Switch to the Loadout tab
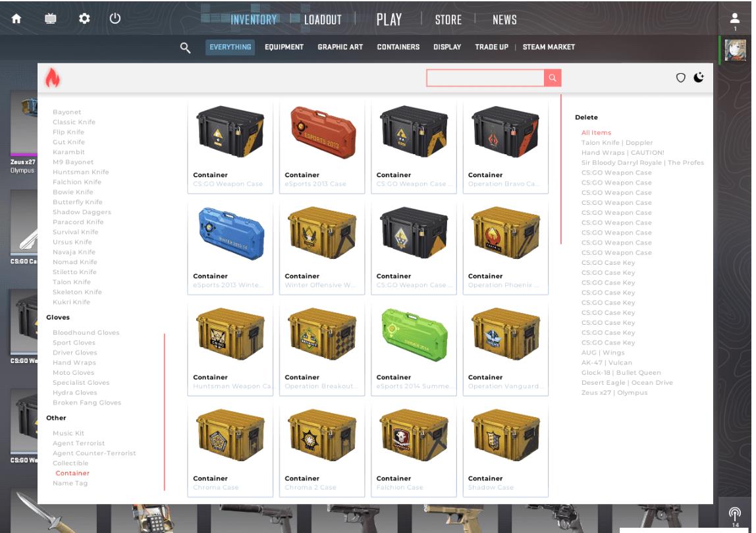Image resolution: width=756 pixels, height=533 pixels. (323, 20)
